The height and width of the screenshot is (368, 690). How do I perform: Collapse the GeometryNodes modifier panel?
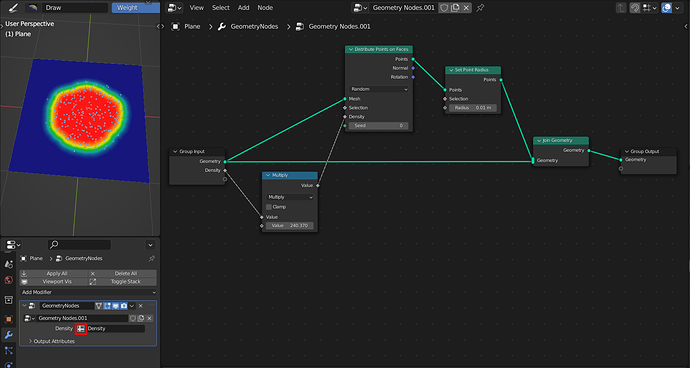(x=25, y=305)
